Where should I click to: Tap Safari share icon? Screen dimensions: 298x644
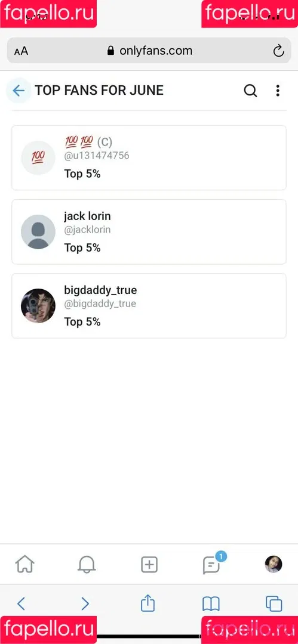tap(148, 603)
